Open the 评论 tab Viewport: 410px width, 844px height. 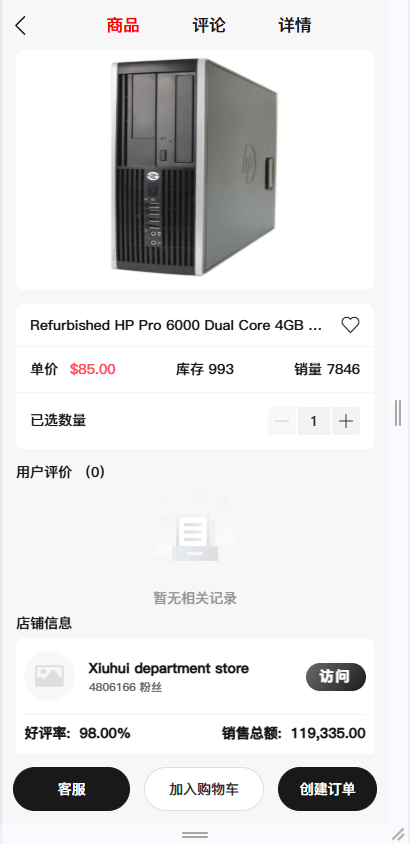tap(209, 25)
